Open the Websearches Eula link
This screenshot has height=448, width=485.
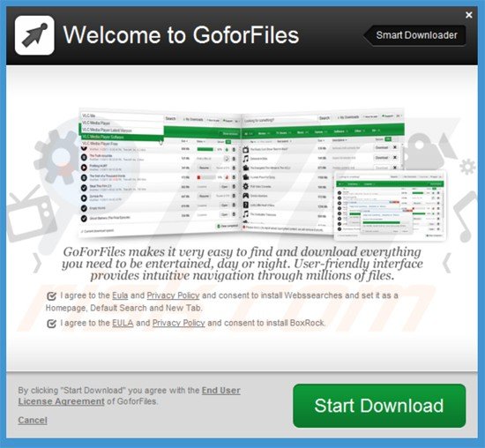tap(120, 295)
